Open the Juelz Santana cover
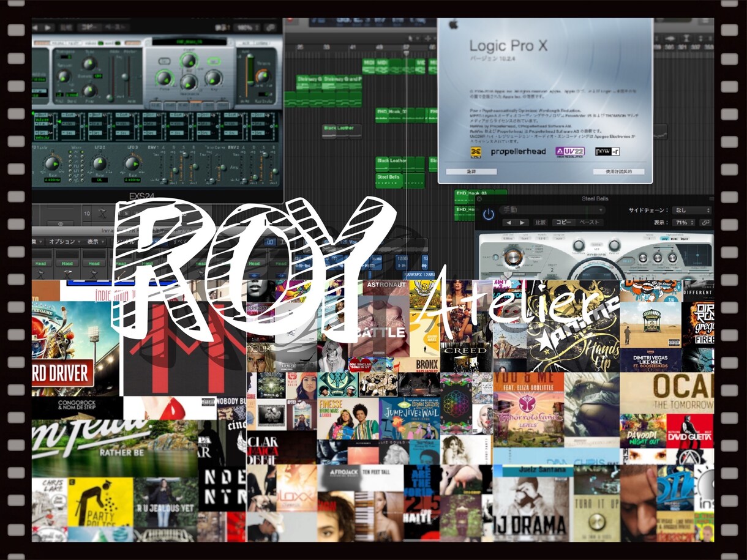Screen dimensions: 747x560 coord(533,471)
